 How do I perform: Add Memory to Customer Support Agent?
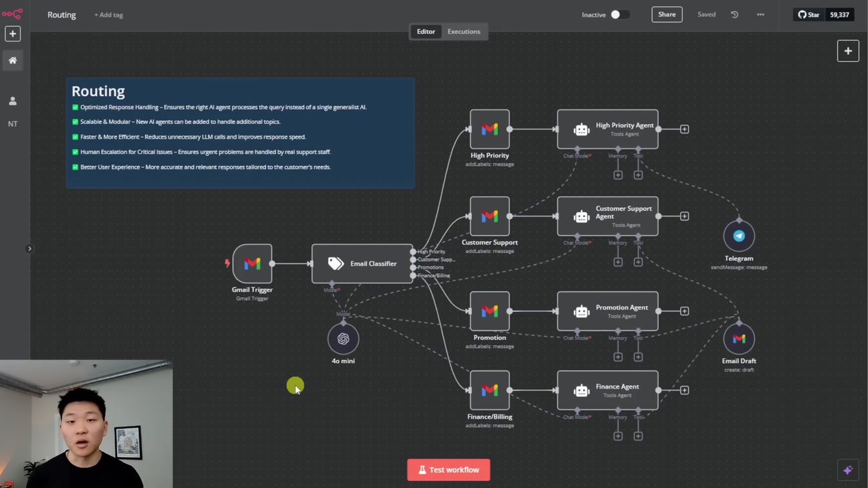point(618,262)
